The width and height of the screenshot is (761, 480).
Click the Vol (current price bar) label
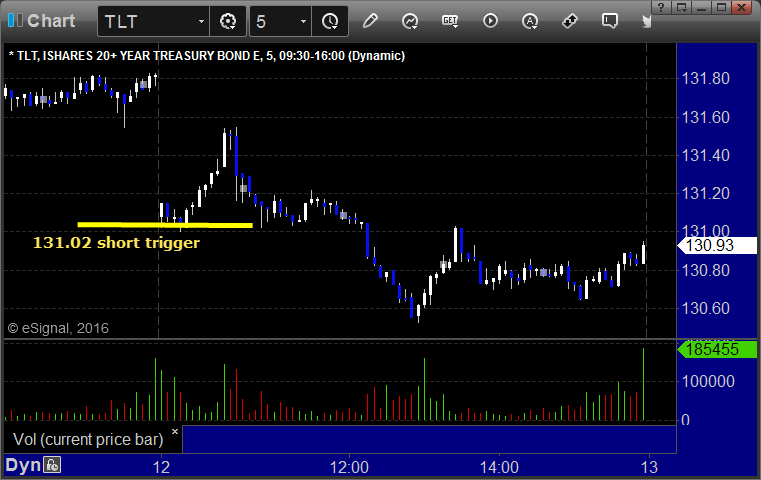[x=88, y=439]
